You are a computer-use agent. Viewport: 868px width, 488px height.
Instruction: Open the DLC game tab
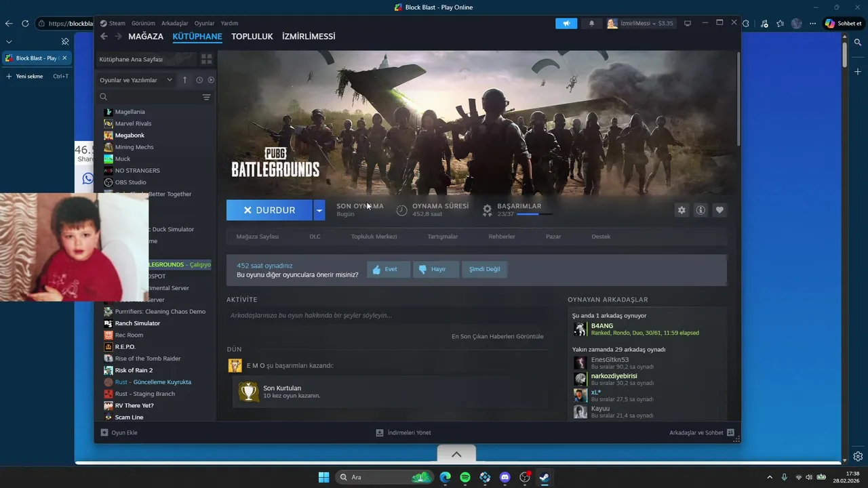(315, 237)
